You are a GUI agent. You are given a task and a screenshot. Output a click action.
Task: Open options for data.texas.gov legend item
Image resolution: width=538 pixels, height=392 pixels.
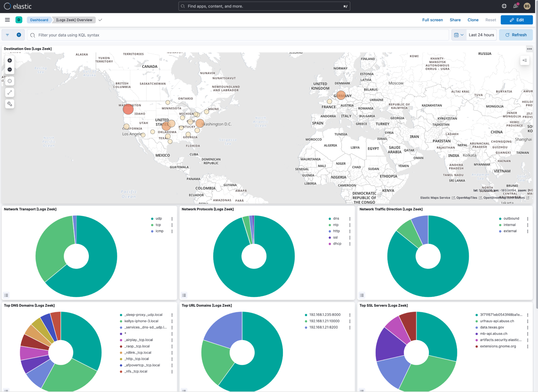pos(528,327)
